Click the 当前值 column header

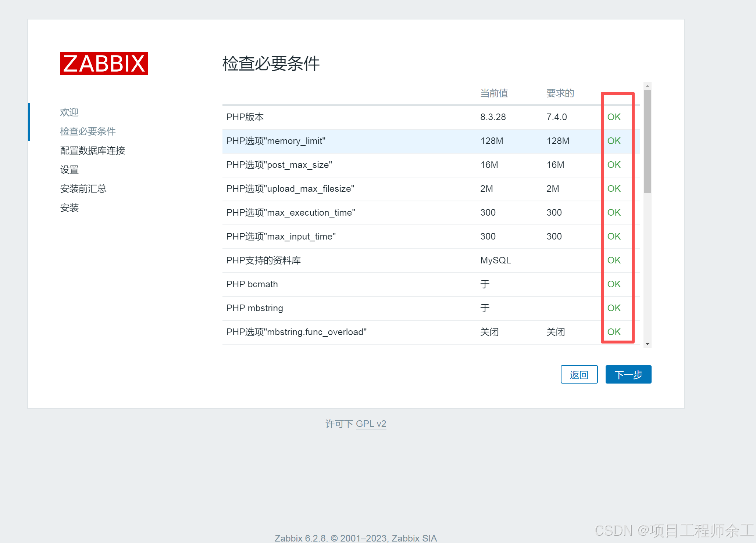(x=494, y=93)
